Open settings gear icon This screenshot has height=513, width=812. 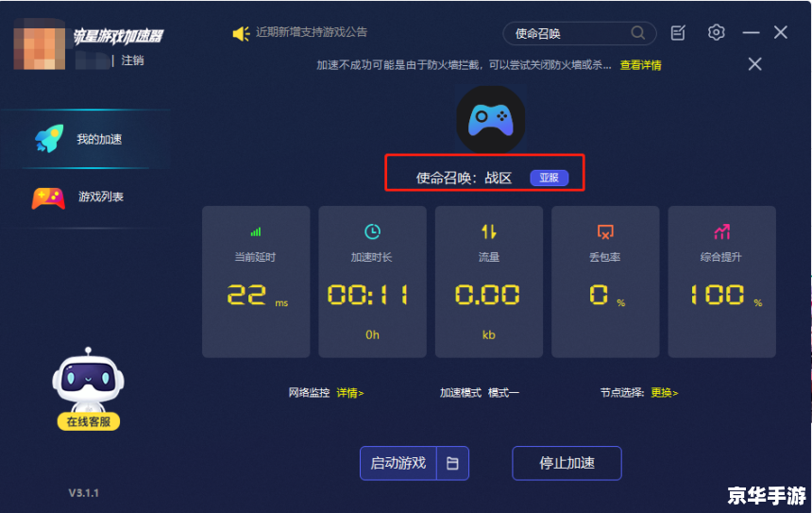[x=717, y=33]
